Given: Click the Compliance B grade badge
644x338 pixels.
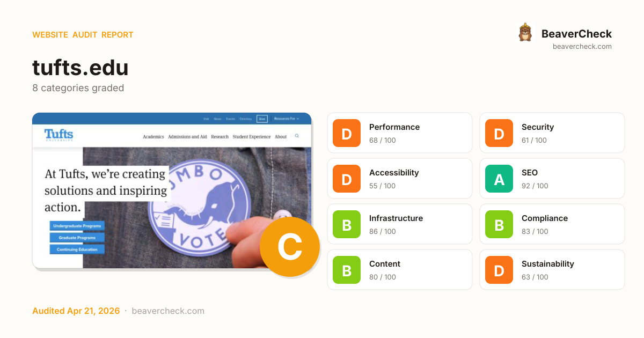Looking at the screenshot, I should coord(499,224).
